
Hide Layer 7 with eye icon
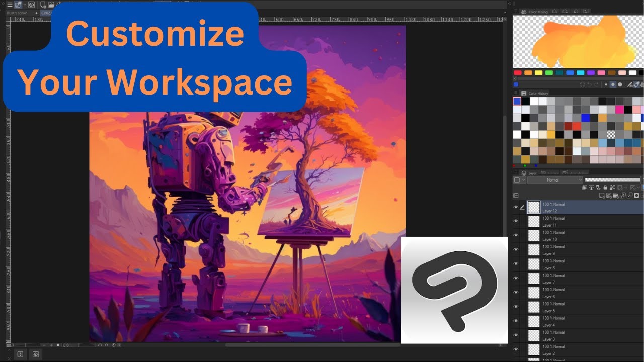pyautogui.click(x=516, y=278)
